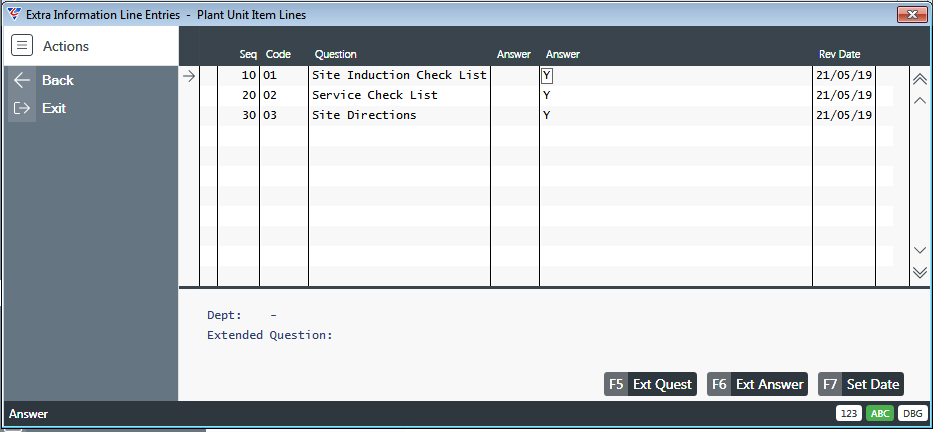Click the Back arrow icon

22,80
